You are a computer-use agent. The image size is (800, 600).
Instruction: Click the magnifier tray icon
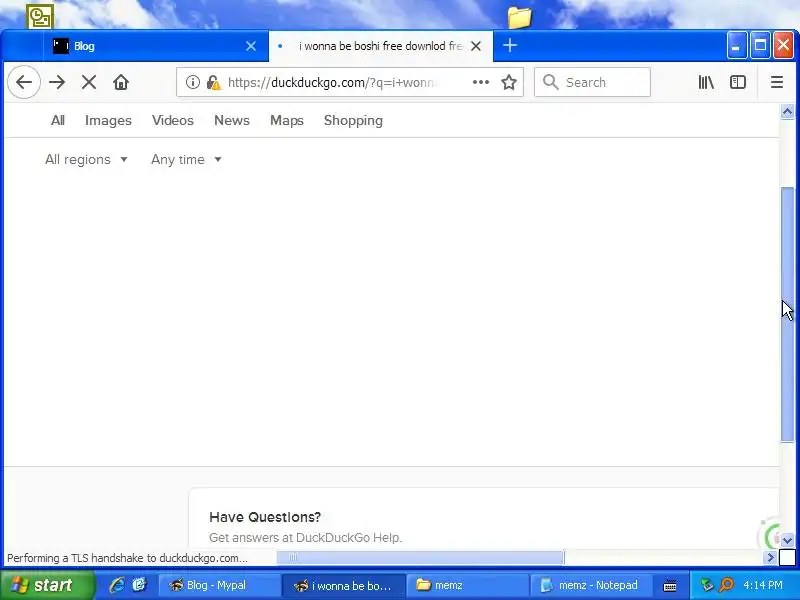(726, 585)
